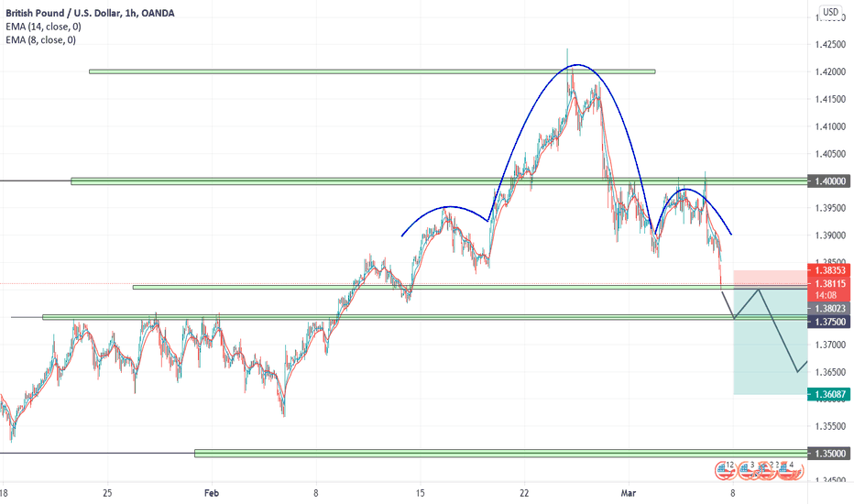This screenshot has width=854, height=504.
Task: Select the green rectangle at the 1.35000 level
Action: (x=501, y=454)
